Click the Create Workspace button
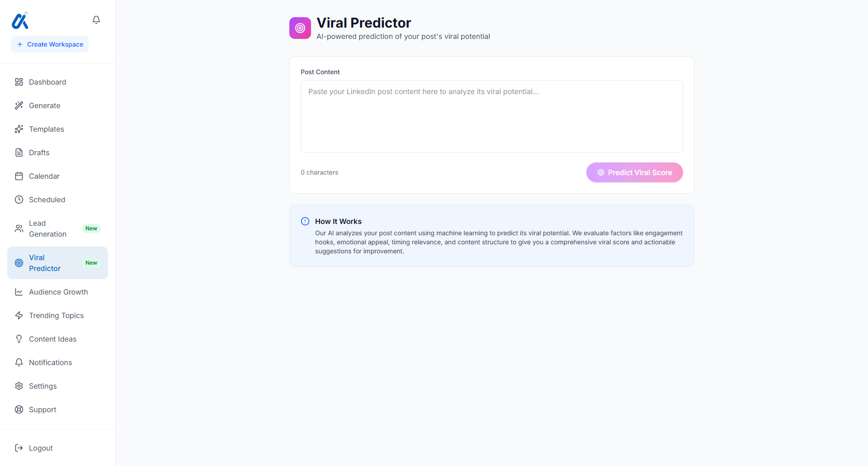This screenshot has width=868, height=466. (x=50, y=44)
